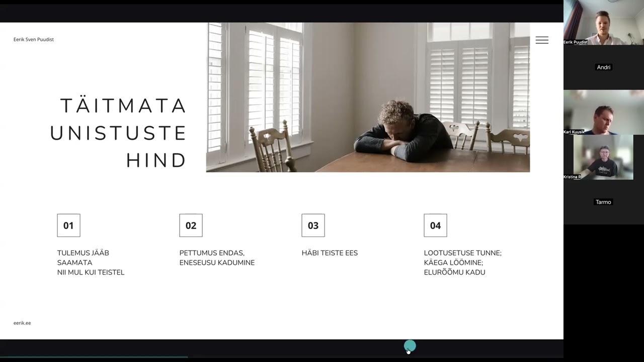Click the photo of man resting on table

click(x=368, y=97)
